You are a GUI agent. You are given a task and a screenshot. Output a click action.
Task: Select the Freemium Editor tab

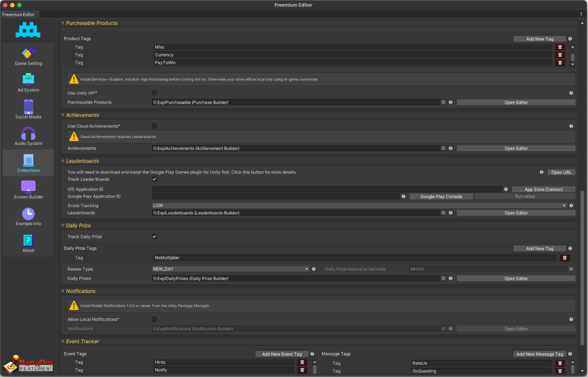click(x=19, y=15)
